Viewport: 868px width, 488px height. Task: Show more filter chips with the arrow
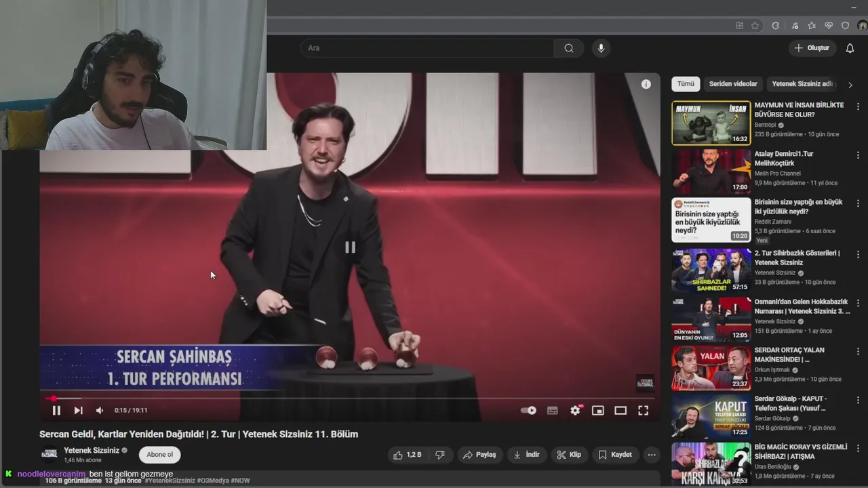[850, 85]
